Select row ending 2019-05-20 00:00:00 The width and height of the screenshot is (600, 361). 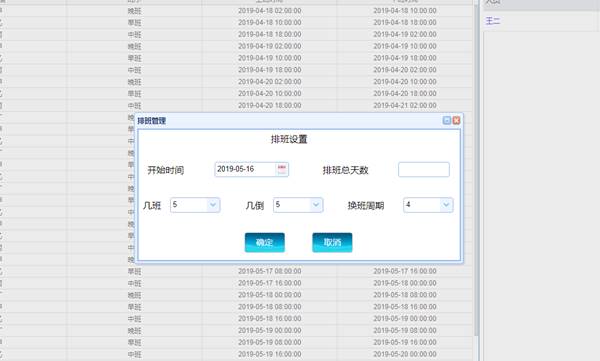(236, 354)
